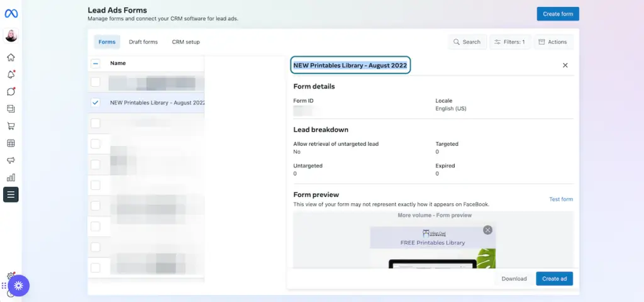
Task: Select the NEW Printables Library - August 2022 row
Action: 146,103
